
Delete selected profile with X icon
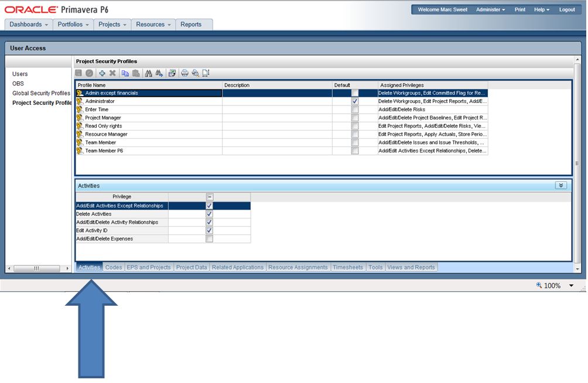pos(112,73)
